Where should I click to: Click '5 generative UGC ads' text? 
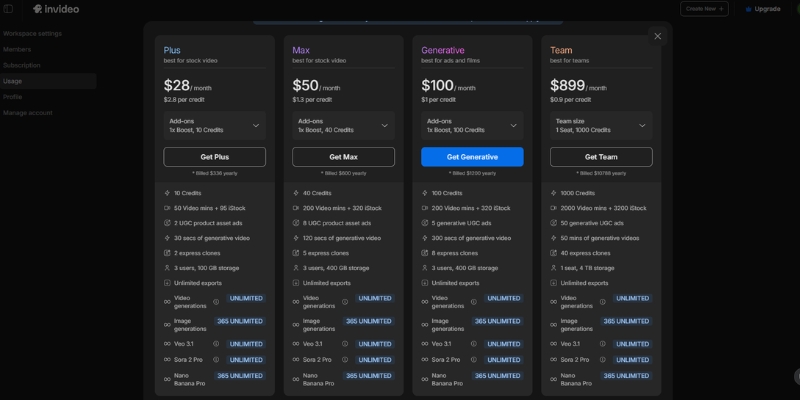tap(461, 223)
